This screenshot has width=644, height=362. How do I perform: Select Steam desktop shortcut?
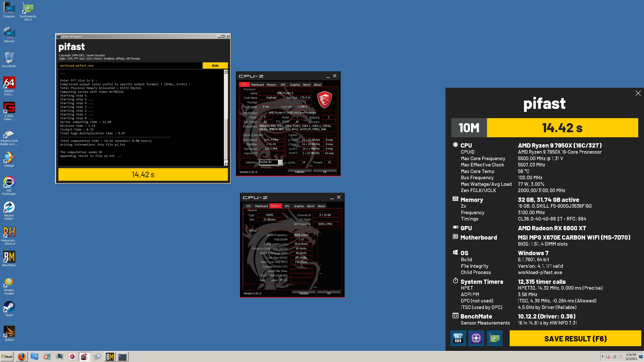tap(9, 308)
